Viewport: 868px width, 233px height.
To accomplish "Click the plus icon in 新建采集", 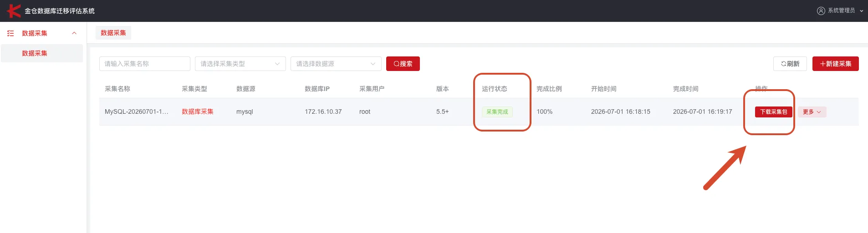I will 822,64.
